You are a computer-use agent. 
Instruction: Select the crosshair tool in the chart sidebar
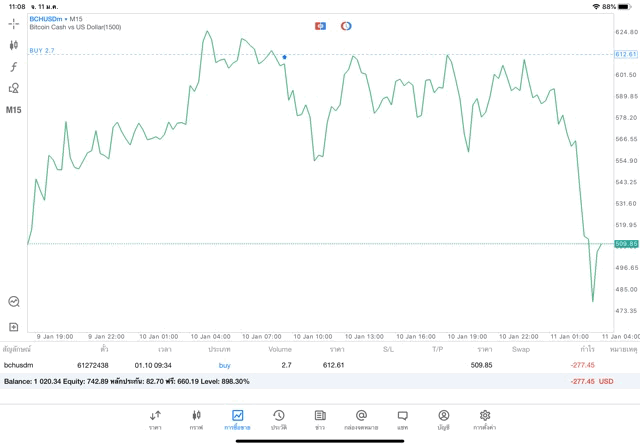click(14, 23)
